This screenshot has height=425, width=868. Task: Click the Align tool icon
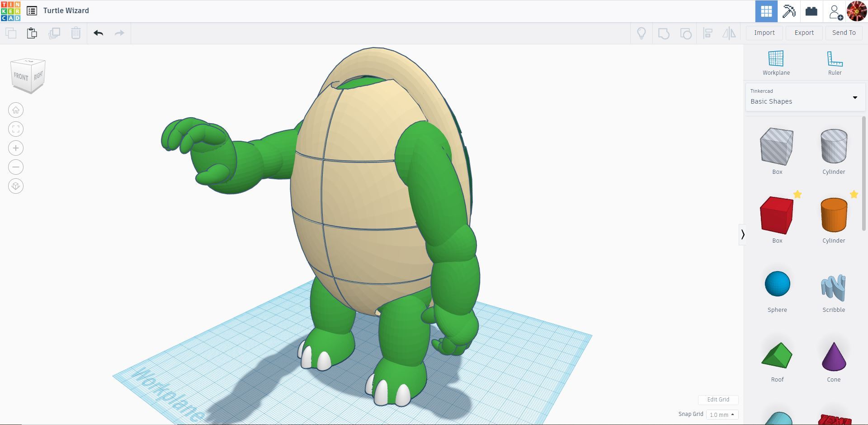[708, 33]
